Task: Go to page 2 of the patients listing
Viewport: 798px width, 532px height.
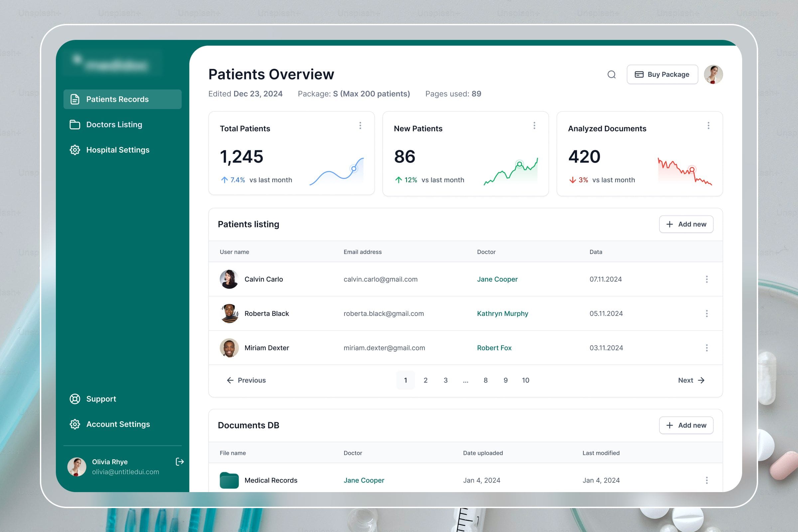Action: (x=426, y=380)
